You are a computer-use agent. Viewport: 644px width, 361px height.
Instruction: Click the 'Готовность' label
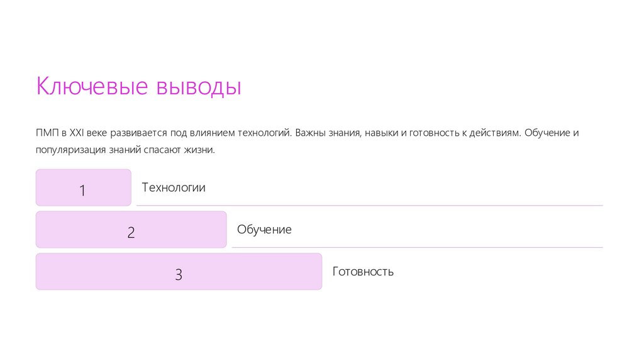coord(363,272)
